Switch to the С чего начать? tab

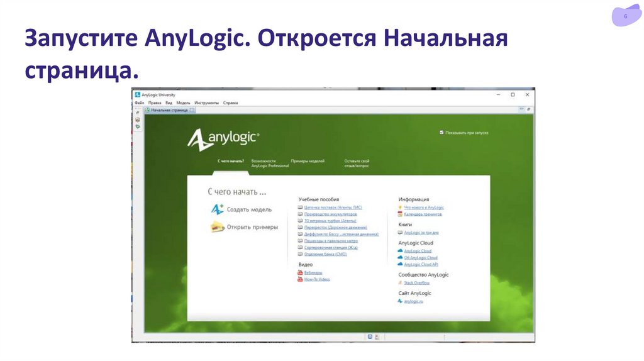point(231,161)
